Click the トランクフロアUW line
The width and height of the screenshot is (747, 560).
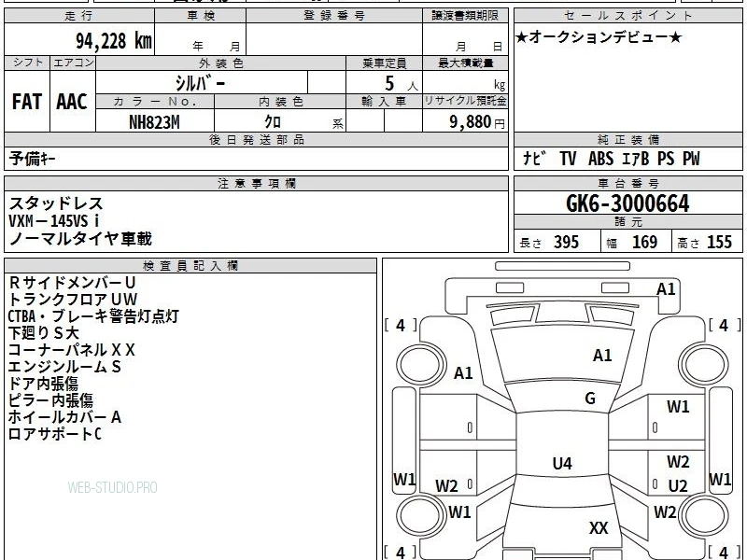tap(73, 299)
